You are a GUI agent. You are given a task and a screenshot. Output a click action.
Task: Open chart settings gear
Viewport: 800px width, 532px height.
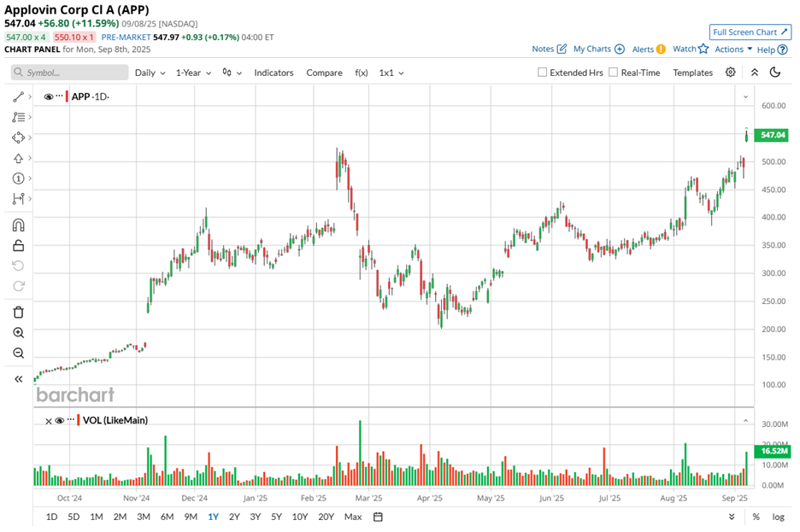[731, 73]
